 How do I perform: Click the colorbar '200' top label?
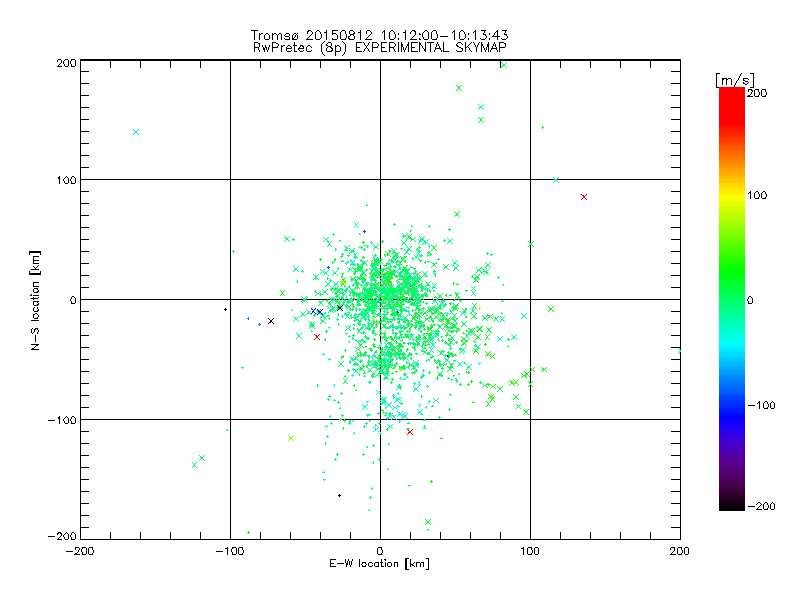point(757,93)
